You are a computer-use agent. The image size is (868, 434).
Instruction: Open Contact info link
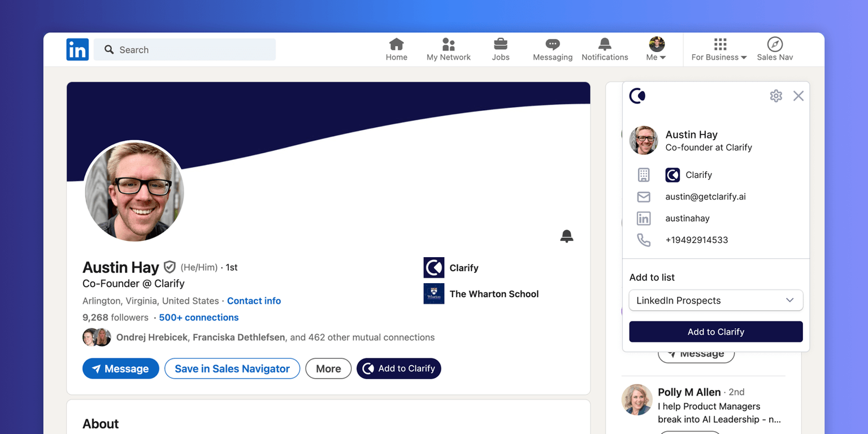pos(254,301)
